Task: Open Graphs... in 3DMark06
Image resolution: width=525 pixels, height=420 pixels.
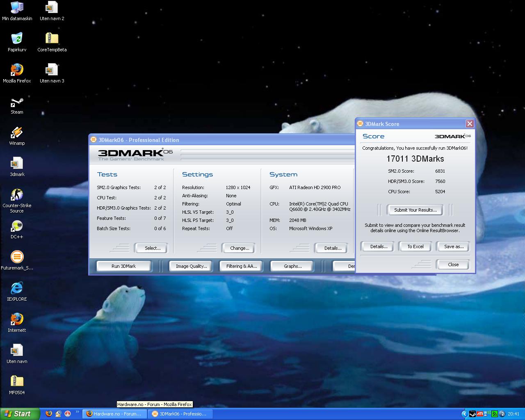Action: pyautogui.click(x=292, y=266)
